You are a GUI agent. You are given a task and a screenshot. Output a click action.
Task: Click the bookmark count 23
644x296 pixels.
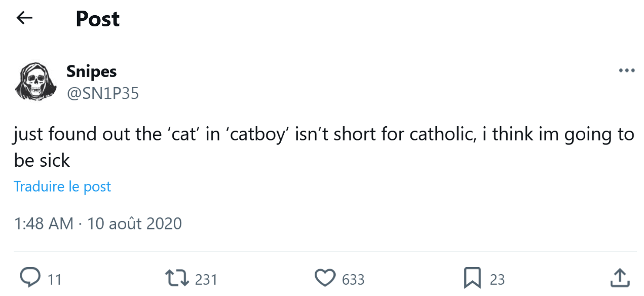tap(497, 279)
